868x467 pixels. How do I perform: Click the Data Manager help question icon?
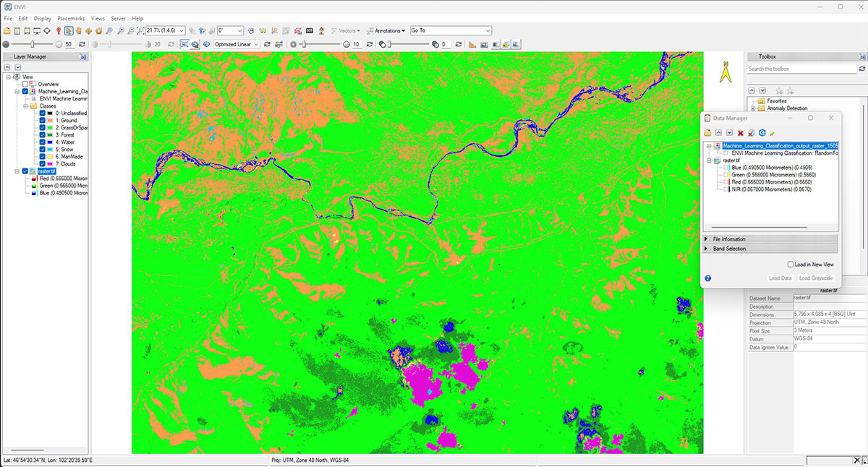coord(708,278)
